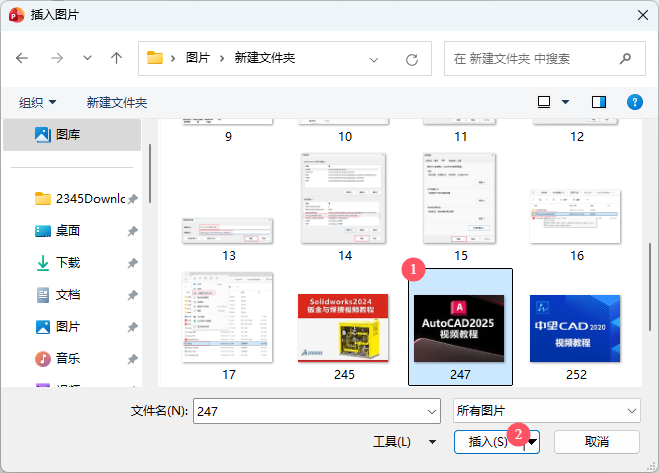Select the AutoCAD2025 image 247
This screenshot has height=473, width=659.
(459, 328)
